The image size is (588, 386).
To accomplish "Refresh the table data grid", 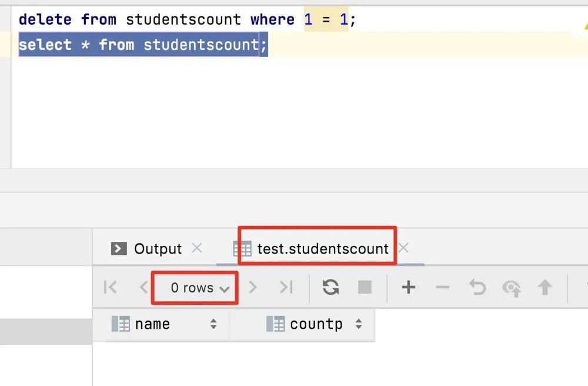I will [331, 287].
